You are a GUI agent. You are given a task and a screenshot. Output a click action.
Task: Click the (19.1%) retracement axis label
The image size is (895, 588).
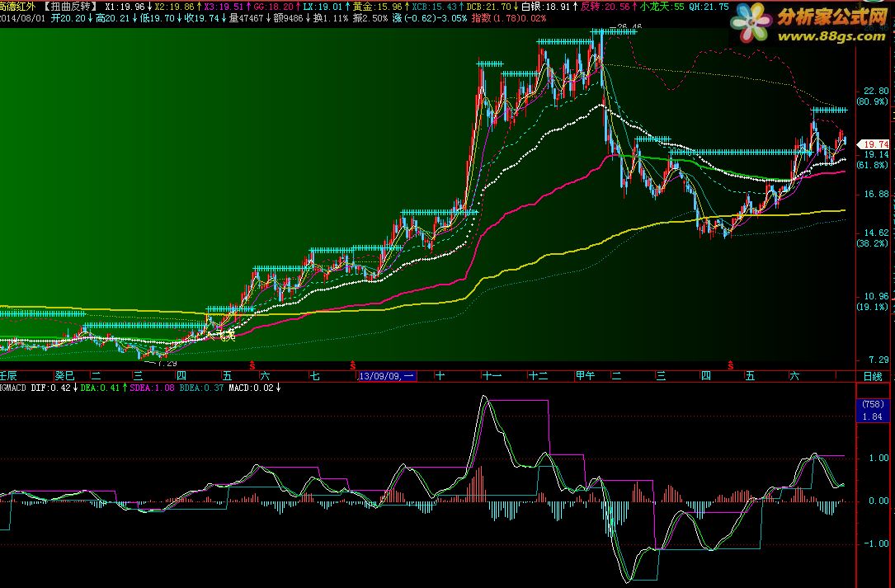pos(872,307)
